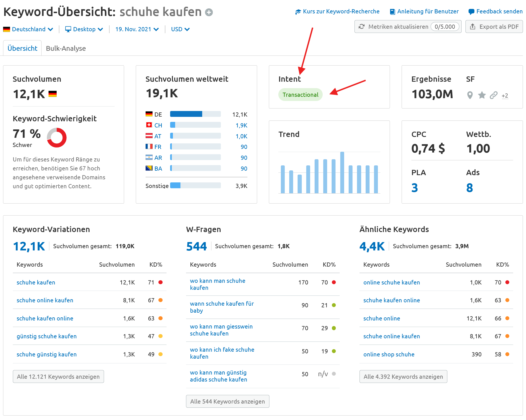Change currency via USD dropdown
The image size is (526, 420).
click(180, 29)
